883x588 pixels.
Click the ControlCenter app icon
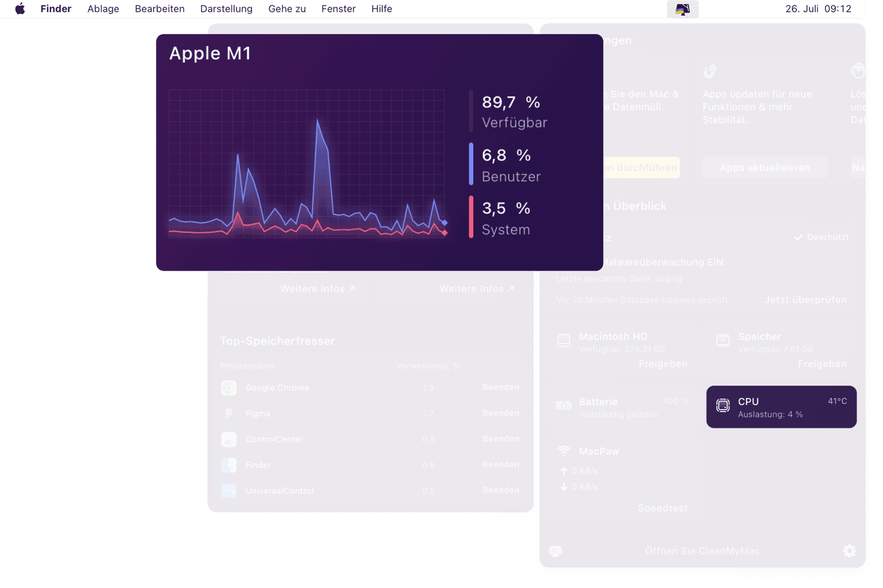(229, 439)
